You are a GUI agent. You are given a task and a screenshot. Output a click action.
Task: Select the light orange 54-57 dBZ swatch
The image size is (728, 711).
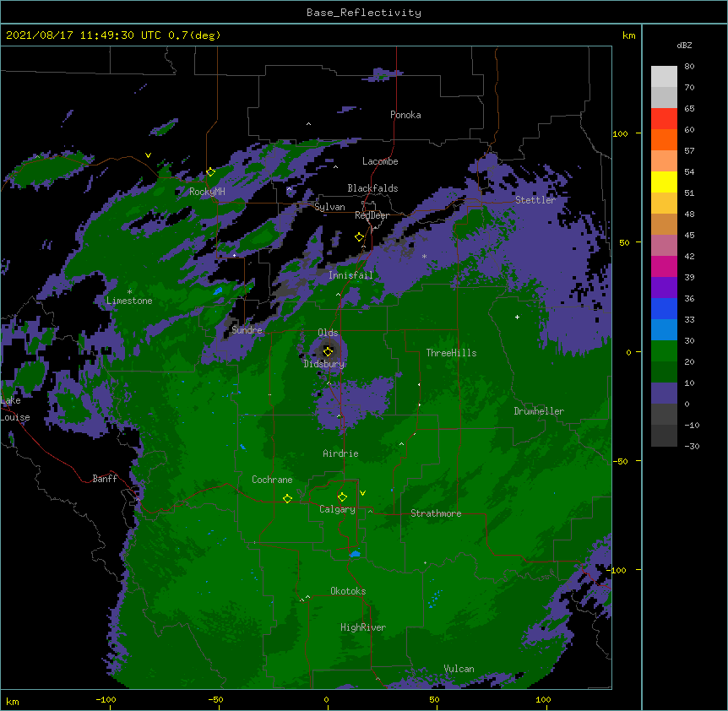(664, 161)
